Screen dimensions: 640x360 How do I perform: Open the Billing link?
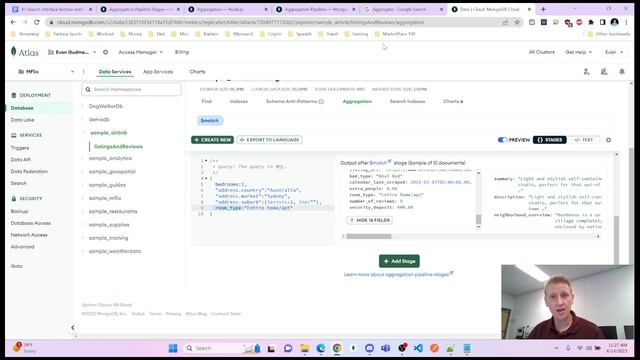pos(182,52)
